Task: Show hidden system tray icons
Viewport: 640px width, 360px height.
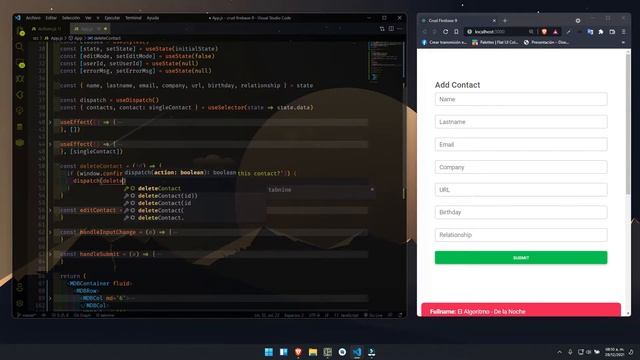Action: [x=559, y=352]
